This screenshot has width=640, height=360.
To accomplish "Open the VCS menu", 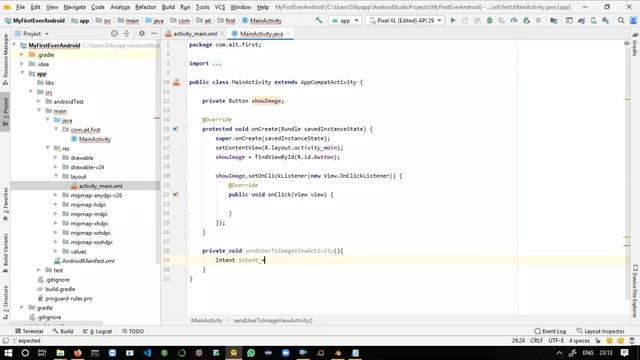I will (x=220, y=7).
